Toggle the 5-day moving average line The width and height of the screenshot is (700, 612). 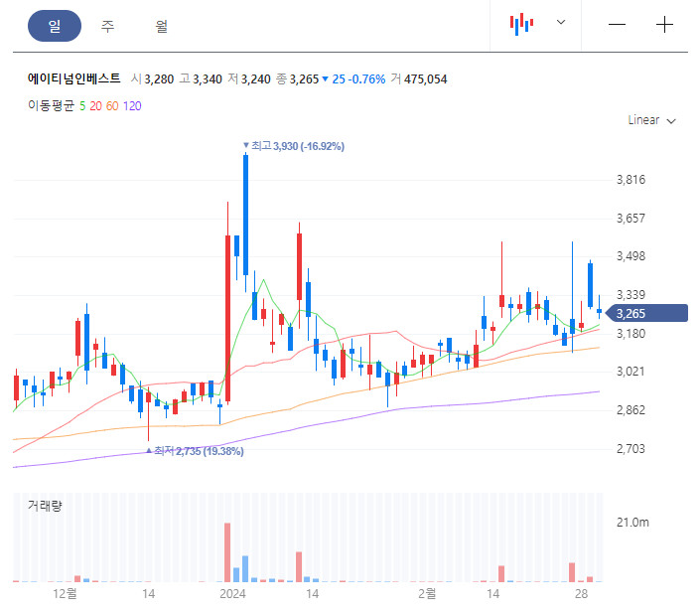coord(82,106)
